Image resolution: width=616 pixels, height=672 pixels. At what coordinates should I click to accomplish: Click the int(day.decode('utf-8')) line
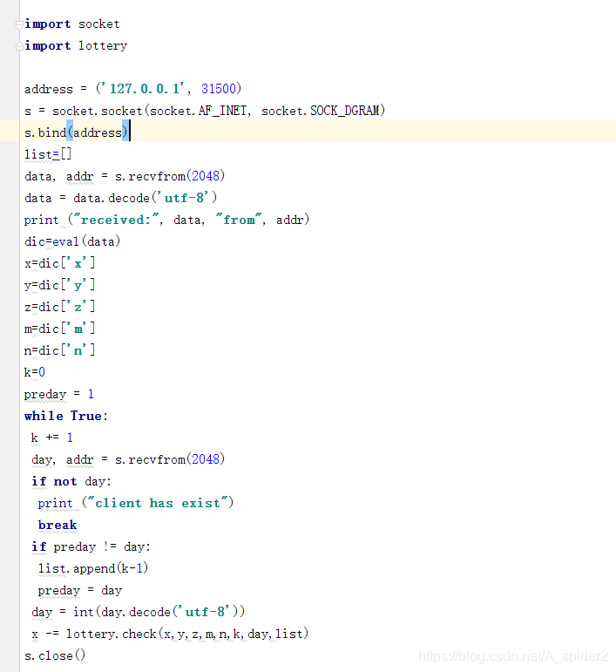(138, 612)
